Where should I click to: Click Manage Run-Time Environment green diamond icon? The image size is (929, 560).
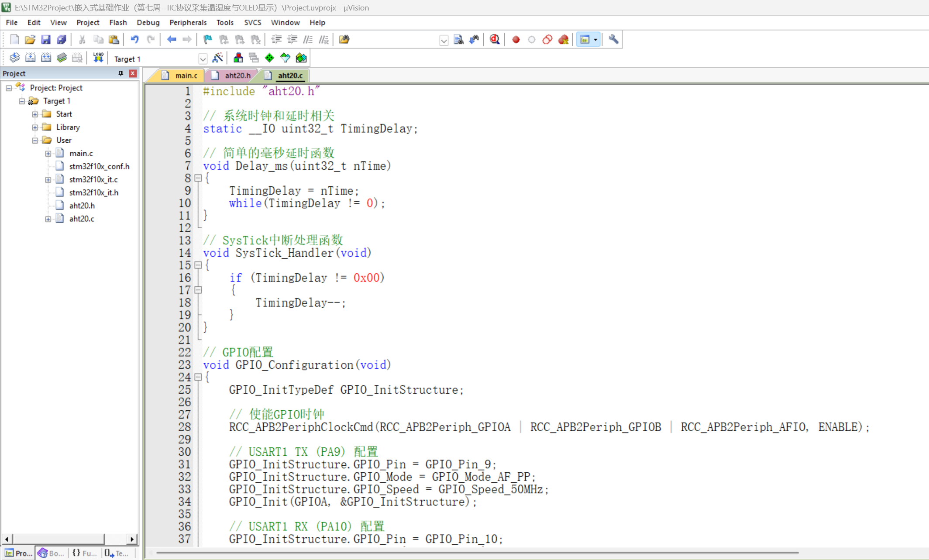pos(269,58)
